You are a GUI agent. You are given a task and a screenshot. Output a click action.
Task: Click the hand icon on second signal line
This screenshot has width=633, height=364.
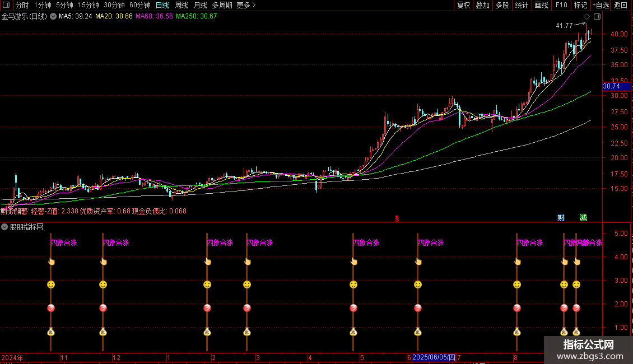[x=103, y=262]
